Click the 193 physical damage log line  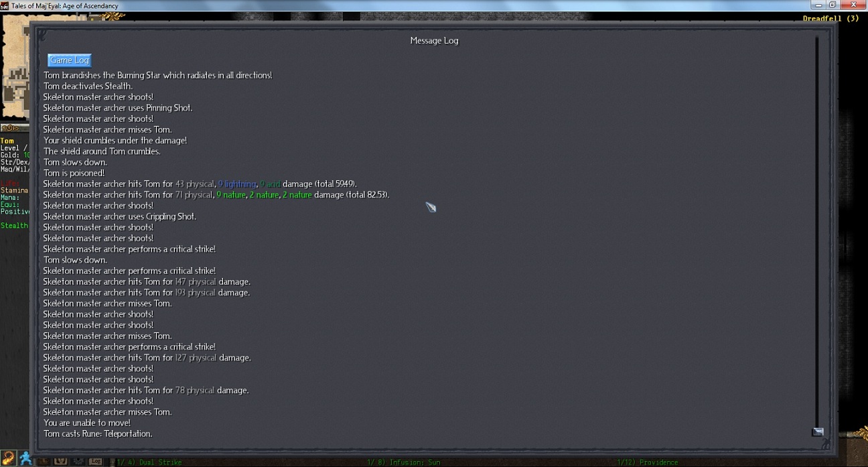coord(147,293)
